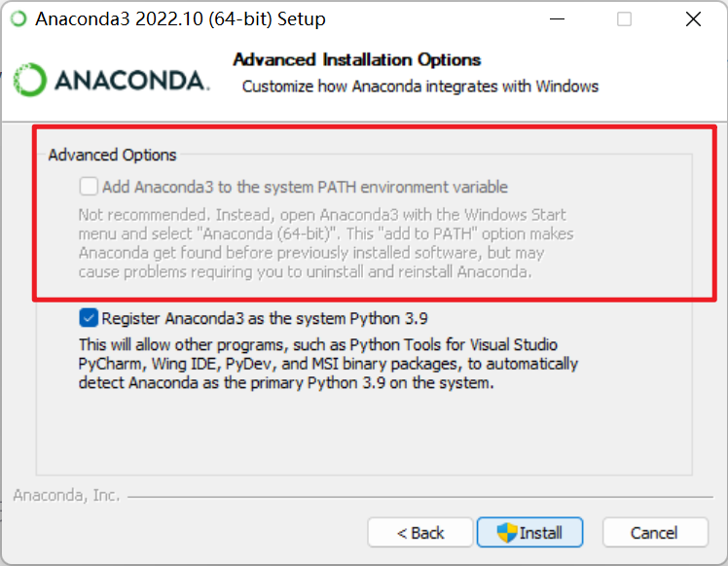Enable Add Anaconda3 to PATH checkbox
Screen dimensions: 728x566
coord(89,187)
